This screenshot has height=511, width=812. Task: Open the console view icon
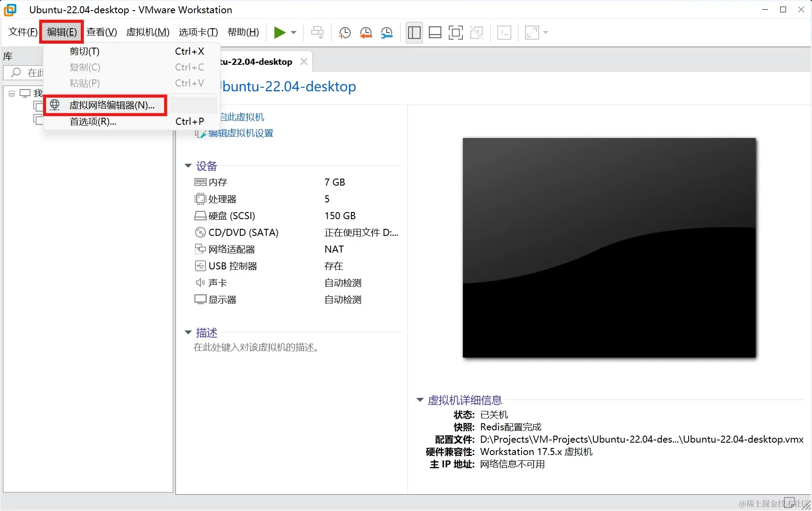pos(504,32)
